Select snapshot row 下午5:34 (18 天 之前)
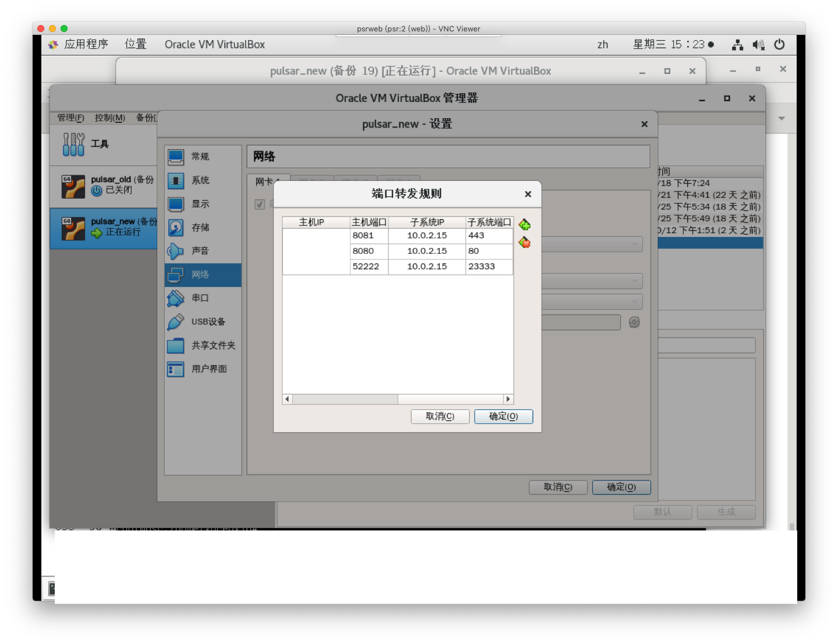The image size is (838, 644). click(x=710, y=207)
